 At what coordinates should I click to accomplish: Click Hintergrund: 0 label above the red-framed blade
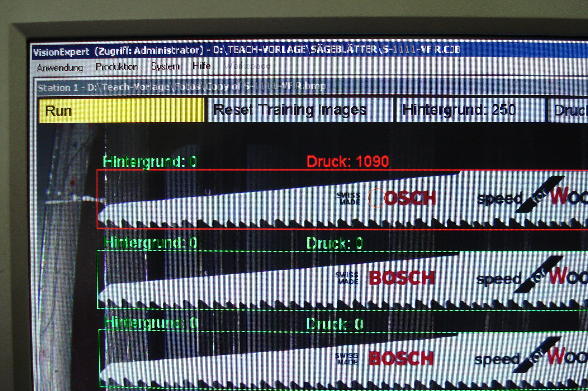pos(150,162)
